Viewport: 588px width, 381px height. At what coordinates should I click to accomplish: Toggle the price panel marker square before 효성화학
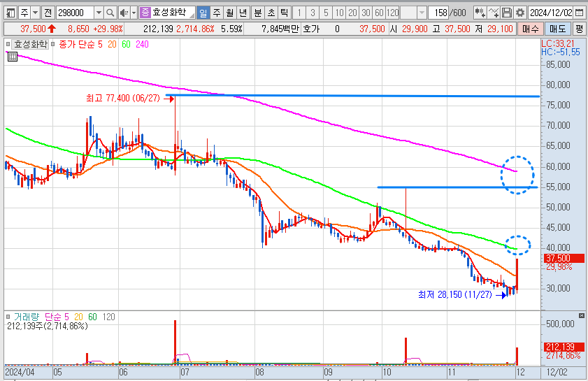(x=8, y=44)
